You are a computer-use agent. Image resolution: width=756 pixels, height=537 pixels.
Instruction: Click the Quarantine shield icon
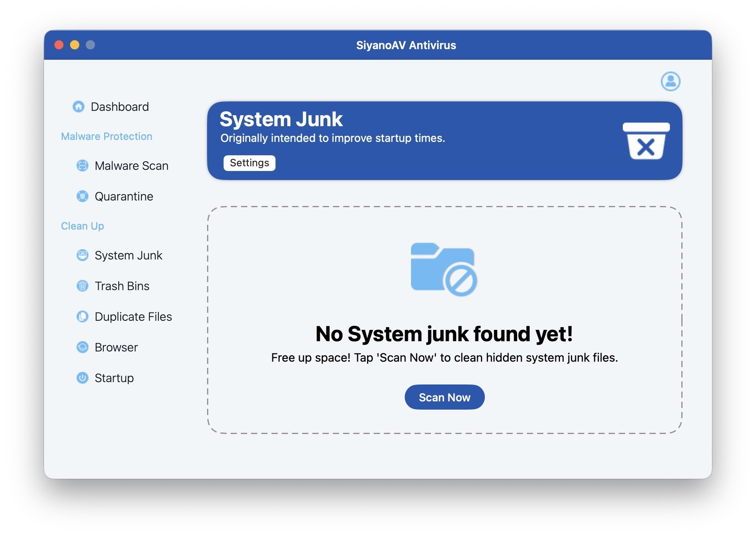point(82,196)
